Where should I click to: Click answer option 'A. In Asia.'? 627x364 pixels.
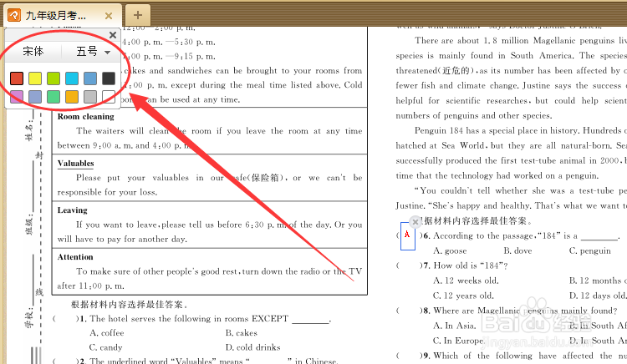(x=455, y=326)
